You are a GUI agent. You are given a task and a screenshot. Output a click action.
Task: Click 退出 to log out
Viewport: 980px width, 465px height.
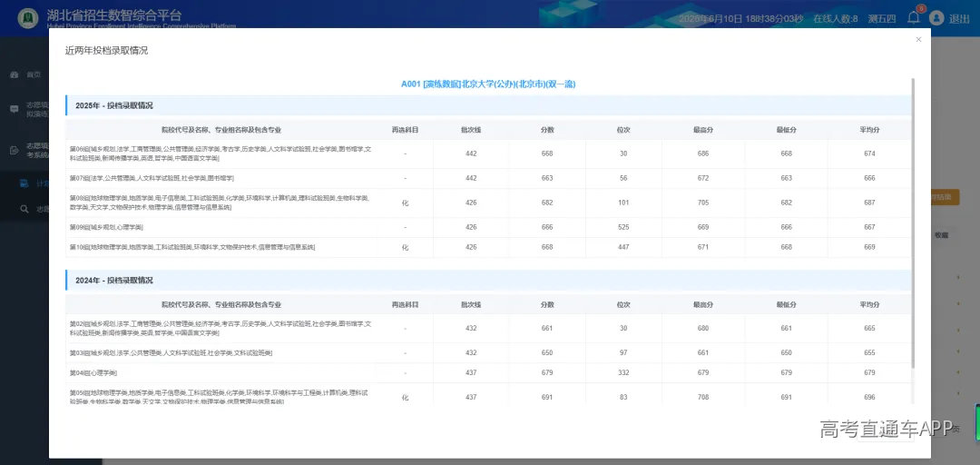pyautogui.click(x=959, y=19)
